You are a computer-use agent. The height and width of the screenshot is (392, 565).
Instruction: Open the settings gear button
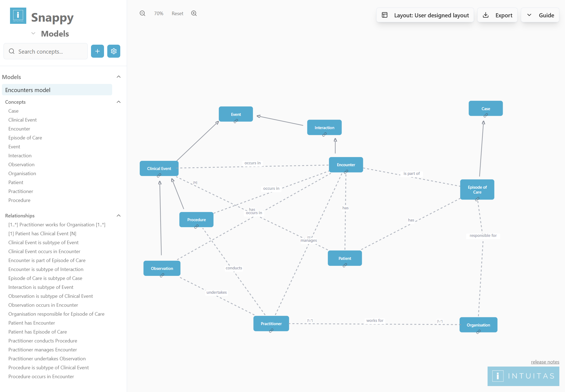(x=114, y=51)
